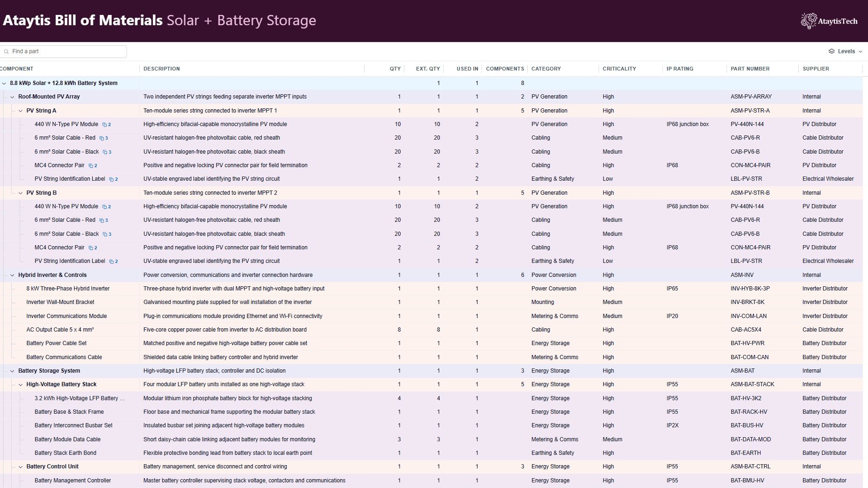Open usage badge for identification label in PV String A

coord(114,179)
